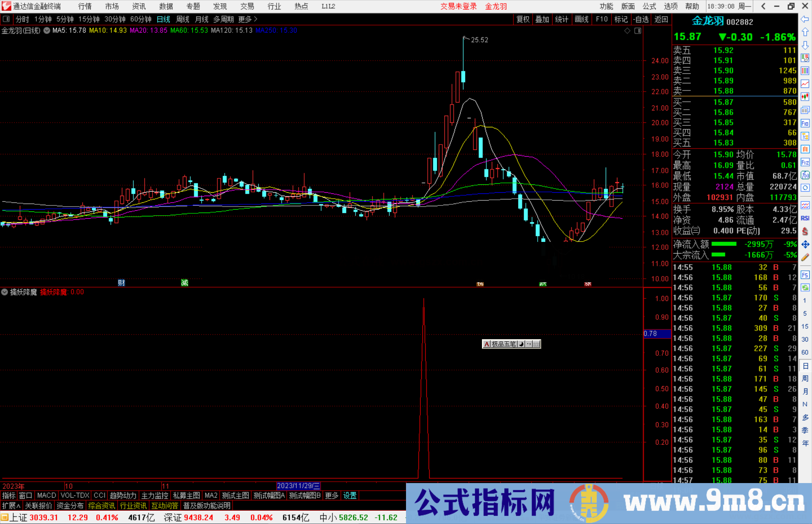The image size is (812, 524).
Task: Expand 更多 in the bottom indicator tab row
Action: [331, 495]
